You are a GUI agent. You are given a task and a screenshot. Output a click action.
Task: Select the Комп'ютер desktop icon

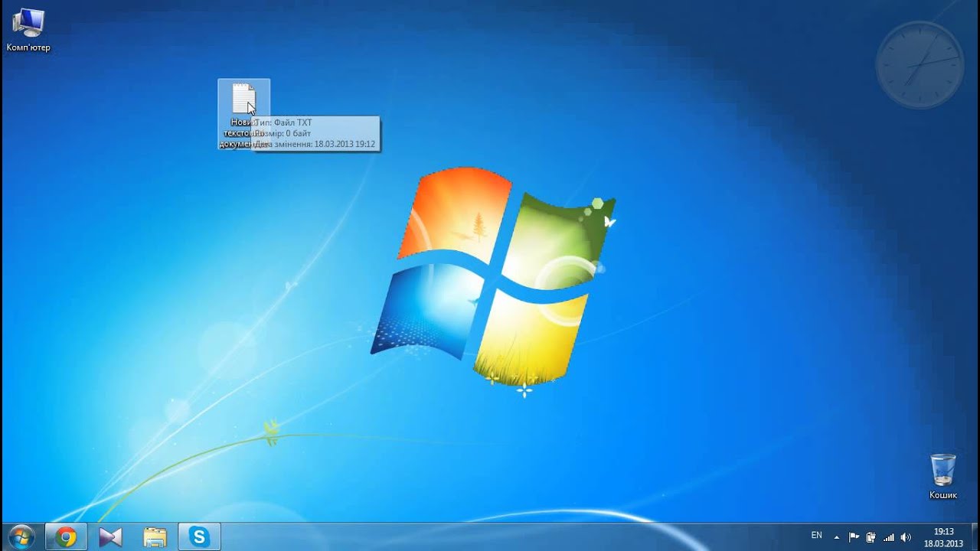pos(28,31)
